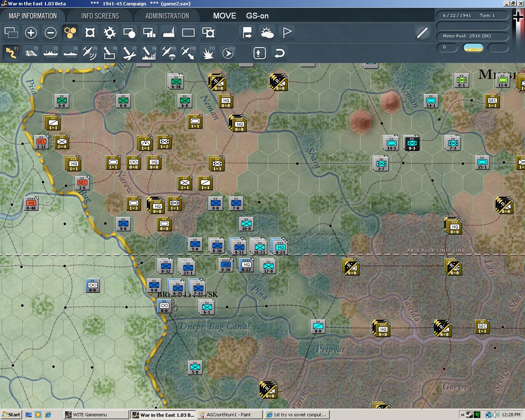Select the blue HQ counter 0-30
The height and width of the screenshot is (420, 525).
tap(226, 265)
